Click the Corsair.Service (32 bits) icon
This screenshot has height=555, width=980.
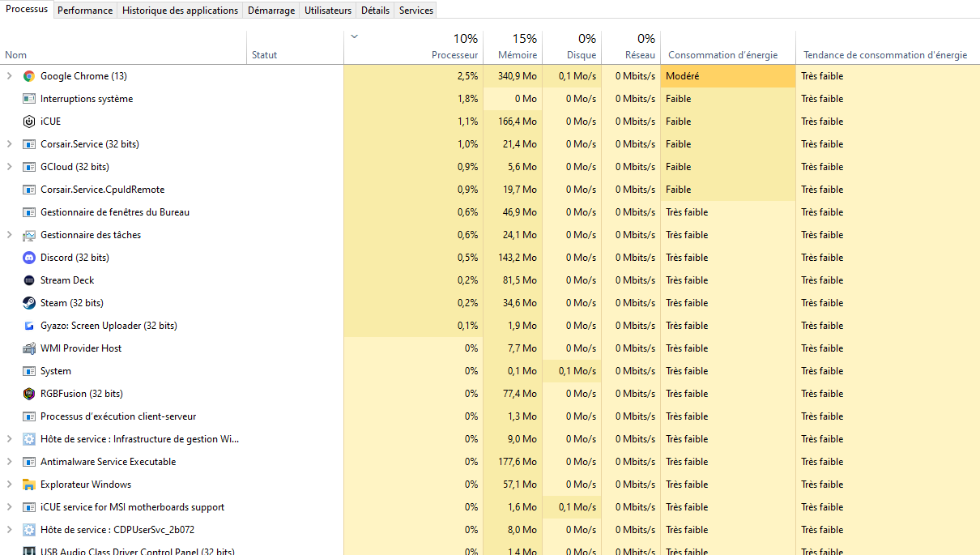29,144
